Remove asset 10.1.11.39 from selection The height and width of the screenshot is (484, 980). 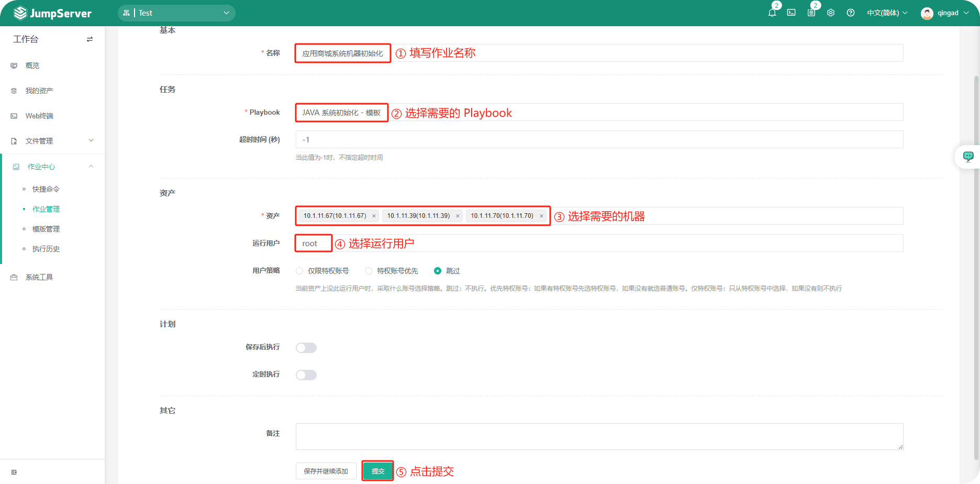(x=458, y=216)
